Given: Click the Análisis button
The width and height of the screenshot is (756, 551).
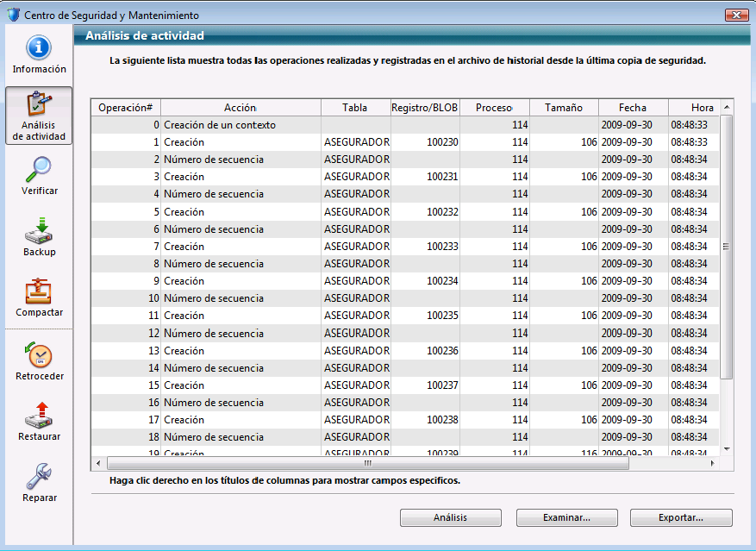Looking at the screenshot, I should point(450,517).
